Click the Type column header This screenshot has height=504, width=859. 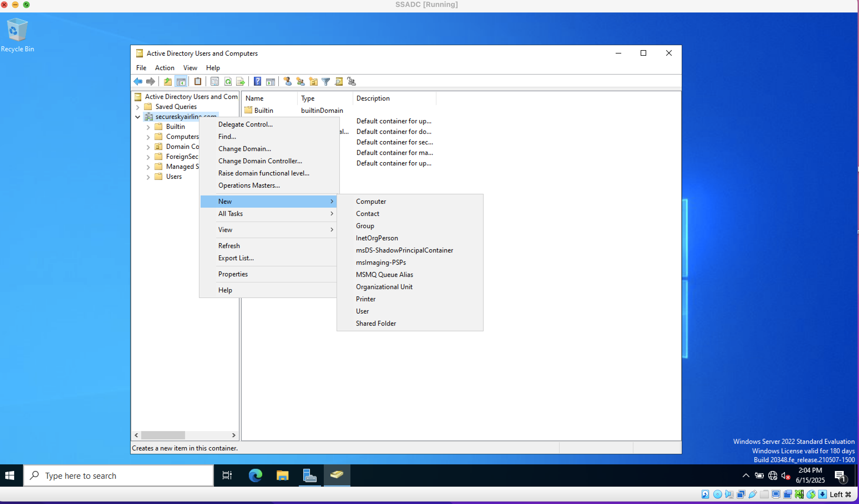325,98
